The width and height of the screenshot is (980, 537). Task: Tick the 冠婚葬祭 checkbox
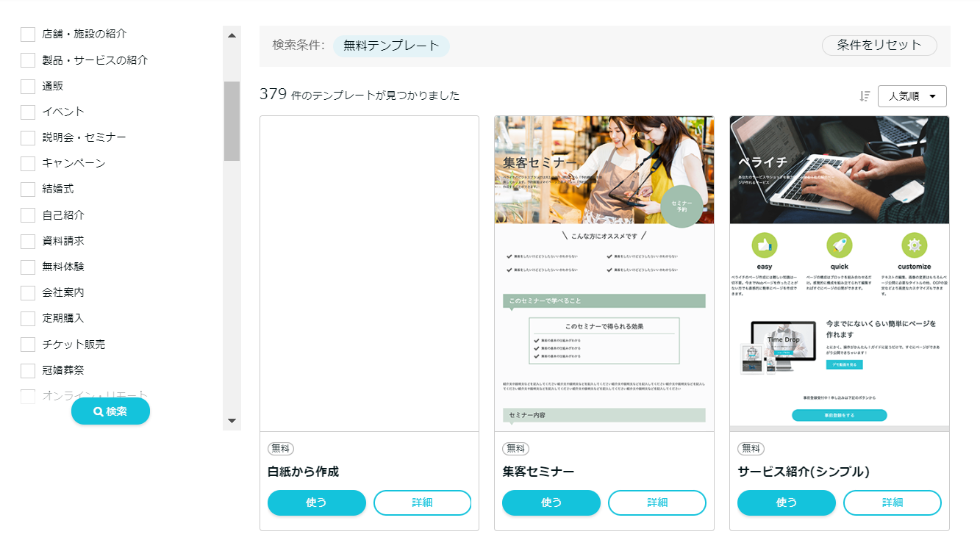28,370
